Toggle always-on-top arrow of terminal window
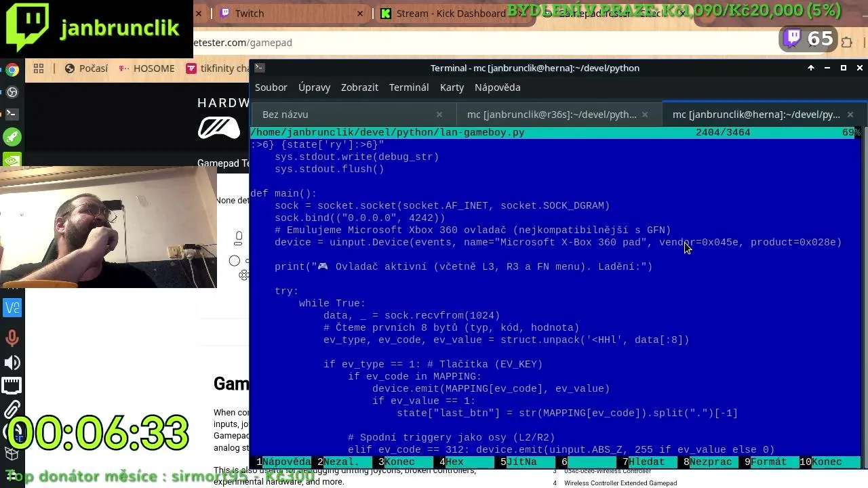The width and height of the screenshot is (868, 488). coord(811,68)
